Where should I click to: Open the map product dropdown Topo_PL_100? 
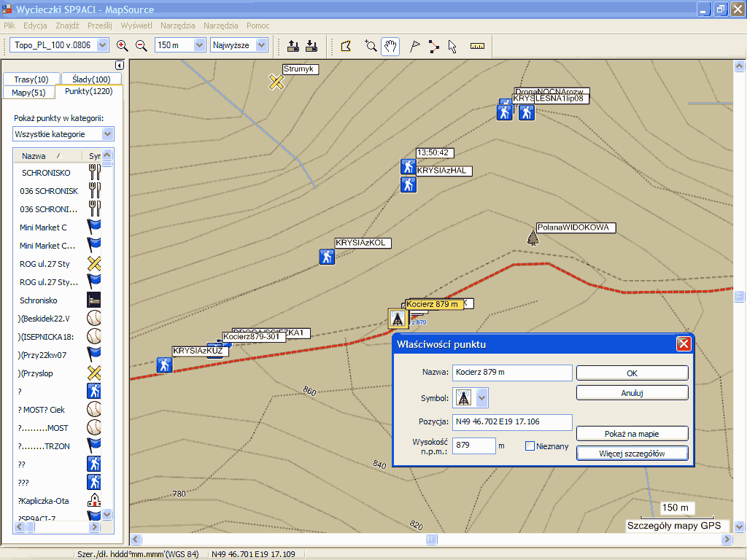coord(102,45)
